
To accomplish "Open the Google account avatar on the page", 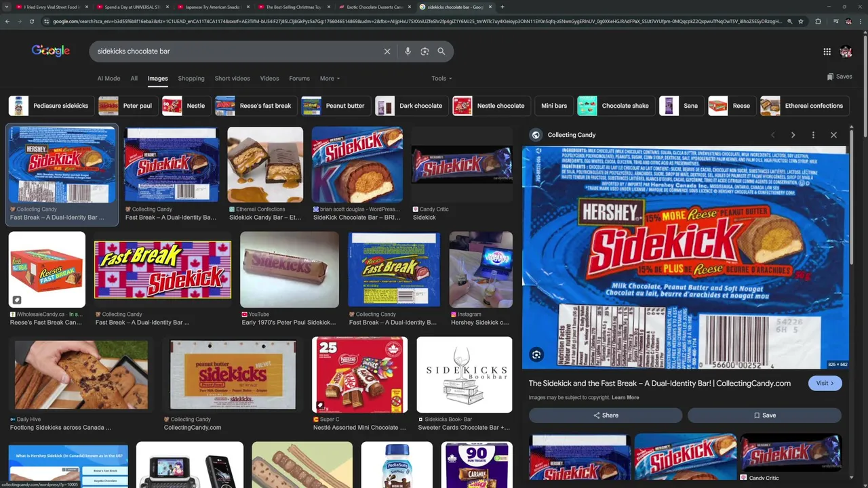I will tap(846, 52).
